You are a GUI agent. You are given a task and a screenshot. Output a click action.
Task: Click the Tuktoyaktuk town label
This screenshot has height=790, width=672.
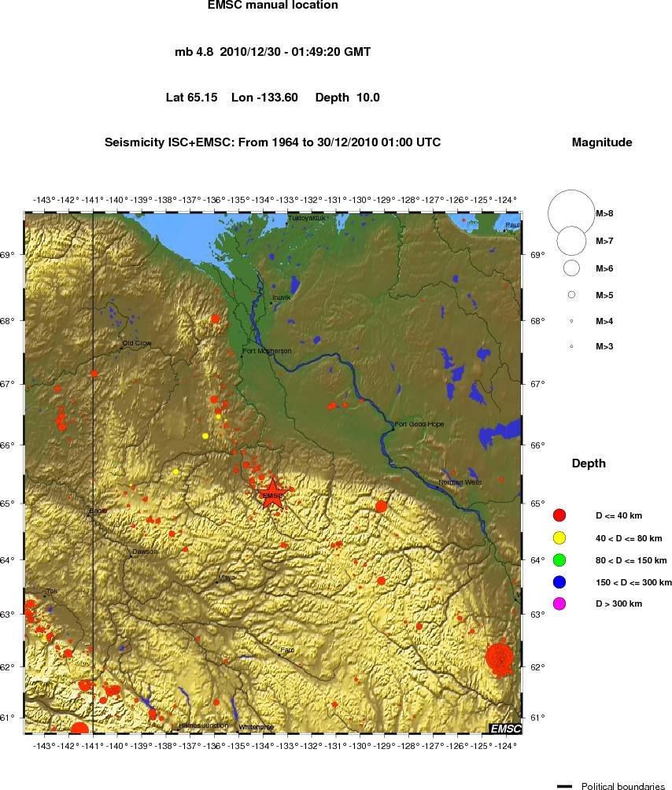306,218
